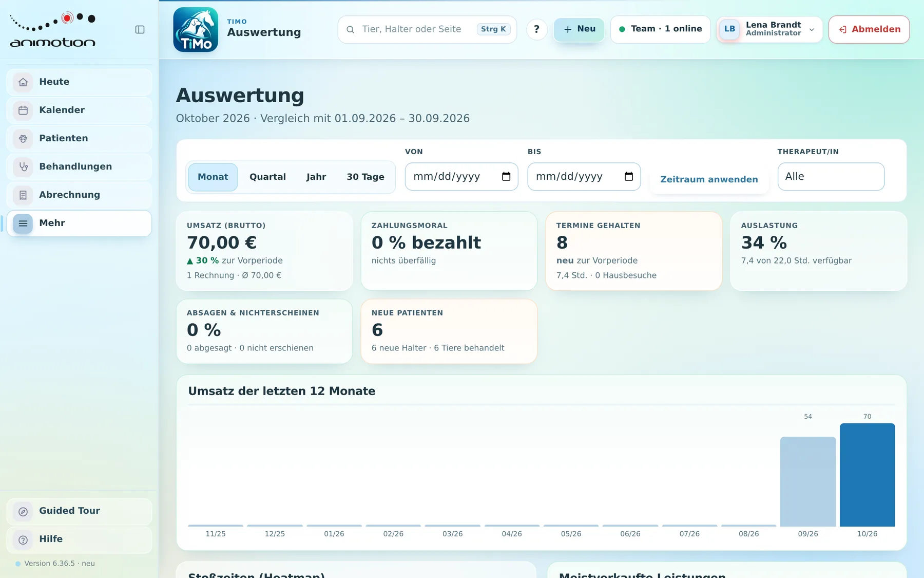Click the search magnifier icon
The width and height of the screenshot is (924, 578).
pyautogui.click(x=351, y=30)
